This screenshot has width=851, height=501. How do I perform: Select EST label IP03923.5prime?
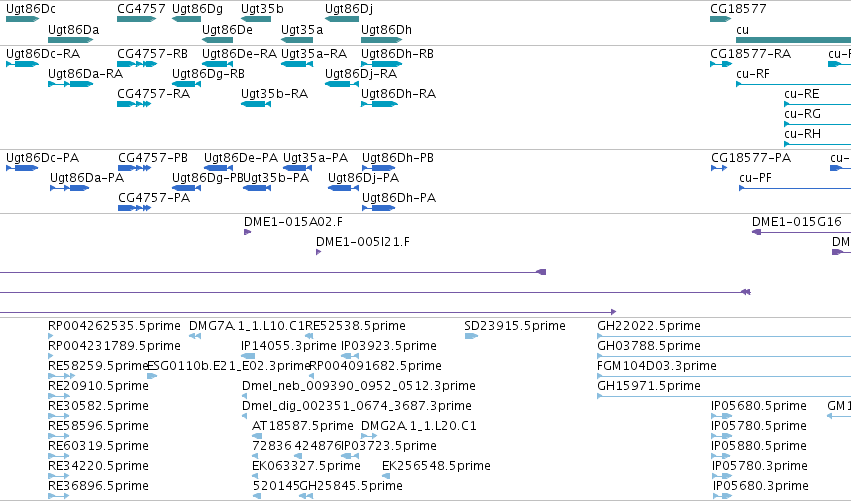(389, 346)
